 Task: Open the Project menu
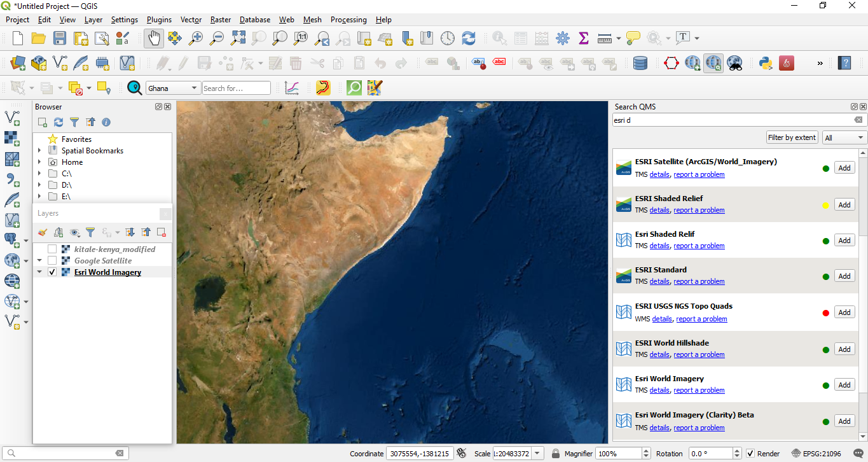18,20
